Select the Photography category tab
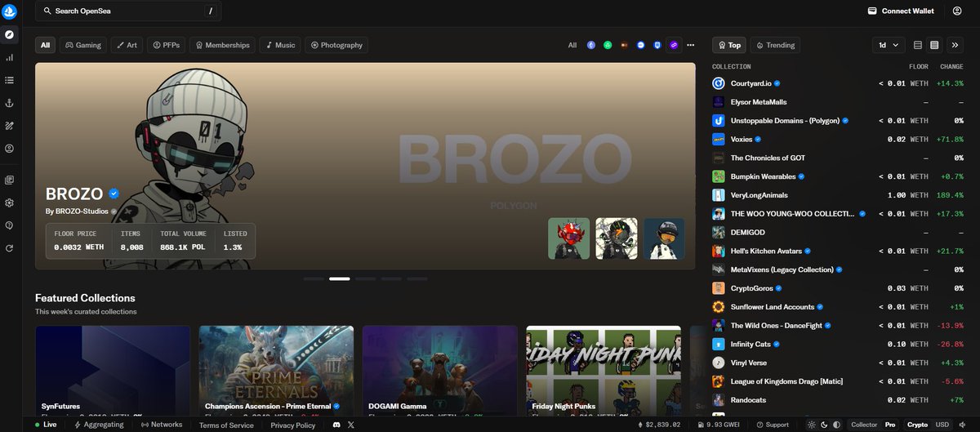Screen dimensions: 980x432 336,45
